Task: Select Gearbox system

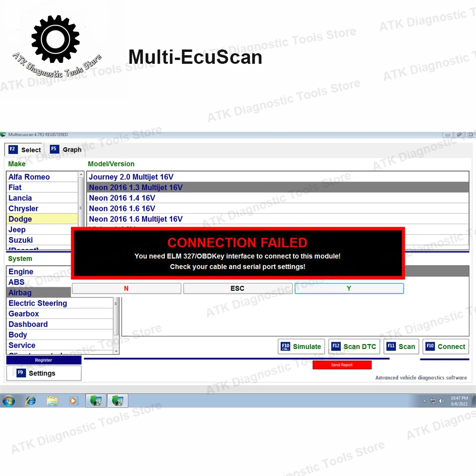Action: pos(60,314)
